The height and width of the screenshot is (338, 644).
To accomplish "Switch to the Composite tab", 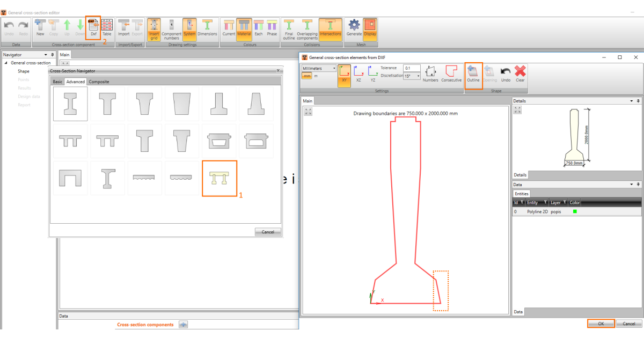I will coord(99,82).
